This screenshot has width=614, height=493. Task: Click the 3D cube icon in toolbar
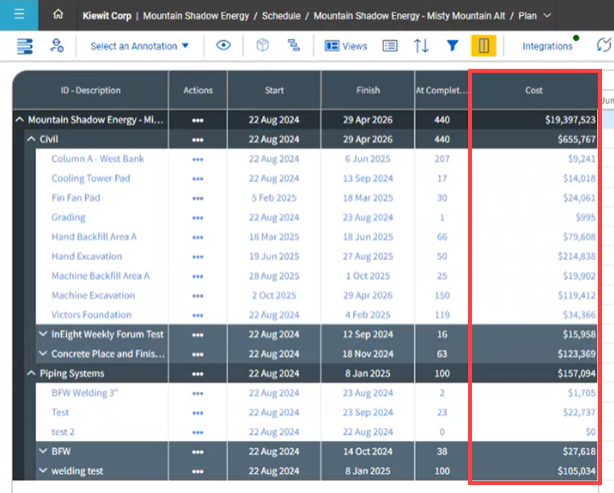262,46
